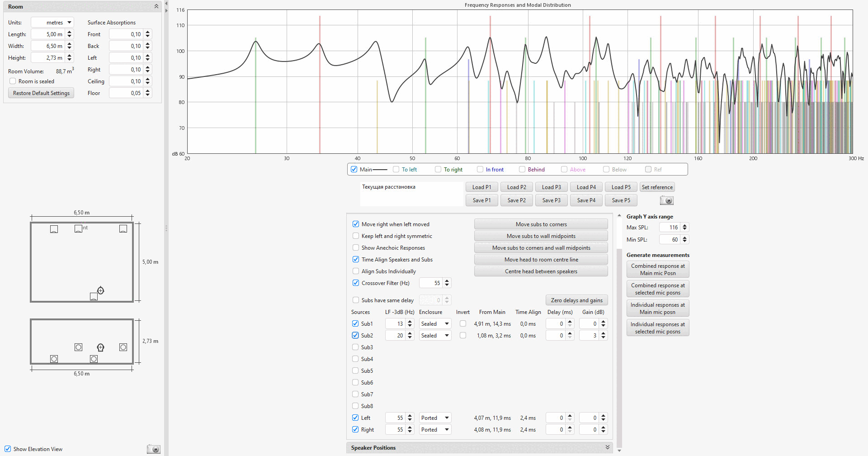Viewport: 868px width, 456px height.
Task: Expand the Speaker Positions section
Action: [x=607, y=447]
